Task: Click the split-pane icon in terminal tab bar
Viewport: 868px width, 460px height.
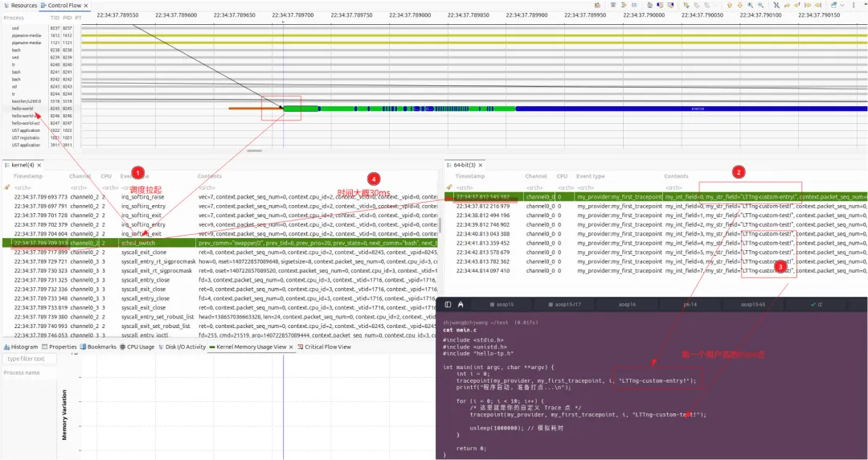Action: click(448, 305)
